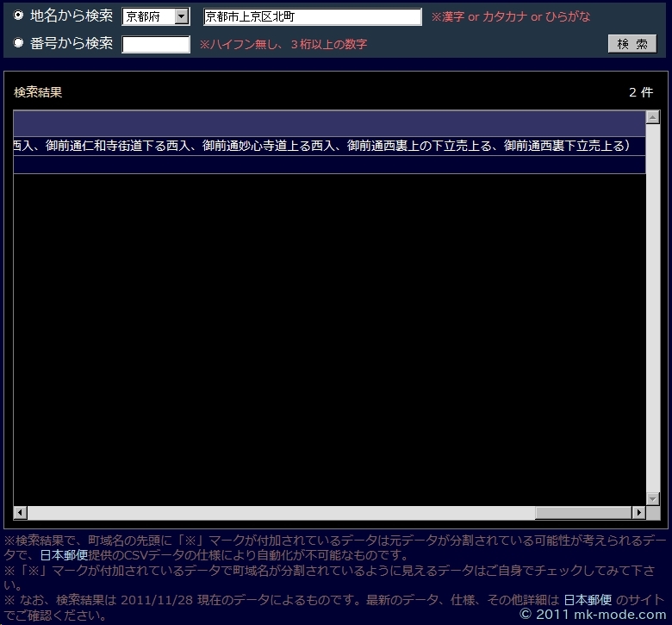This screenshot has width=672, height=625.
Task: Click the right arrow of the horizontal scrollbar
Action: tap(638, 513)
